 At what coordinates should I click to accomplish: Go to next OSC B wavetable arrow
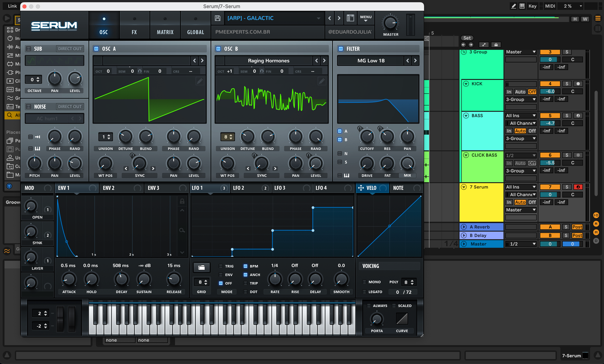click(x=324, y=61)
